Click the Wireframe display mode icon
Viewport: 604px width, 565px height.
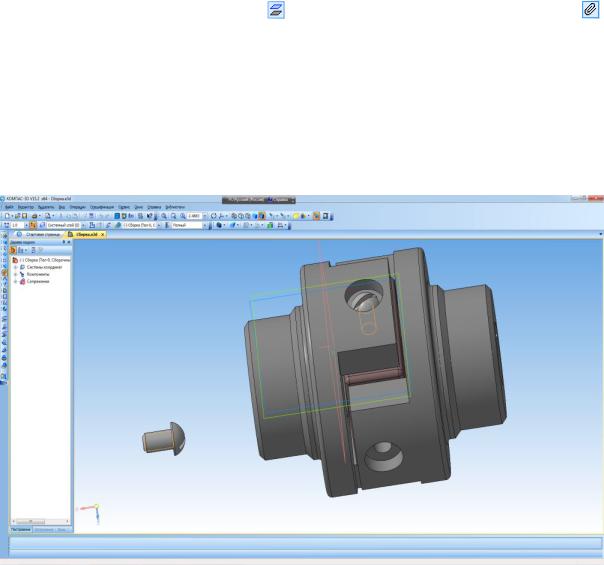coord(234,216)
